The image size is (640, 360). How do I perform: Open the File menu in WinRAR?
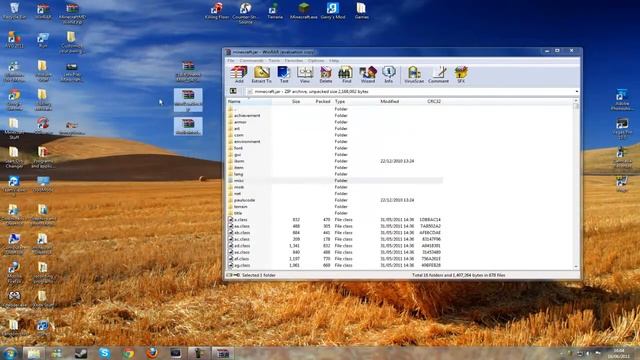[231, 60]
